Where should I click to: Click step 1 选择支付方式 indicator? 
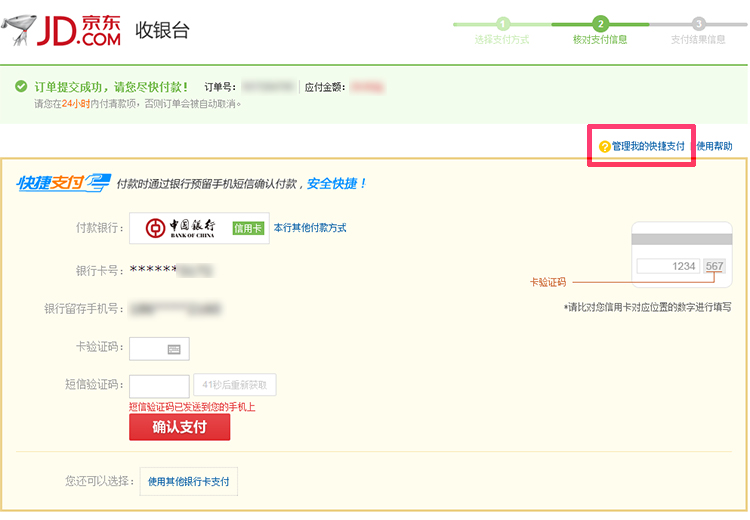pyautogui.click(x=502, y=32)
